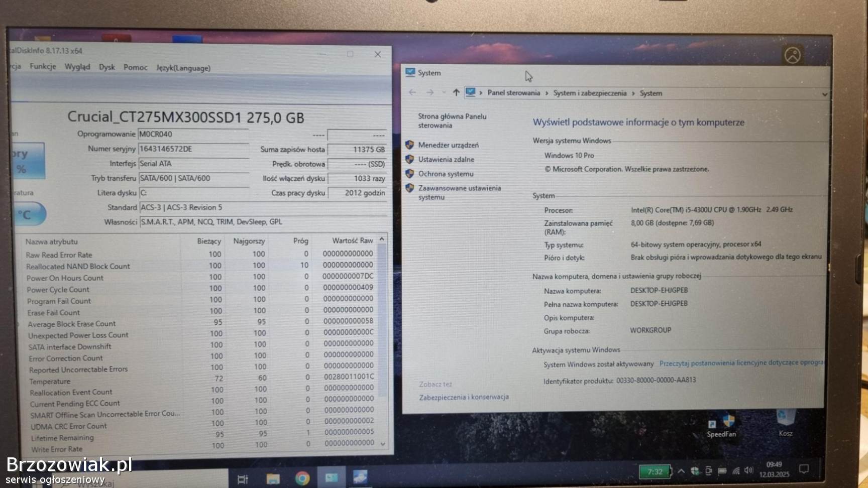
Task: Open Zaawansowane ustawienia systemu link
Action: (460, 192)
